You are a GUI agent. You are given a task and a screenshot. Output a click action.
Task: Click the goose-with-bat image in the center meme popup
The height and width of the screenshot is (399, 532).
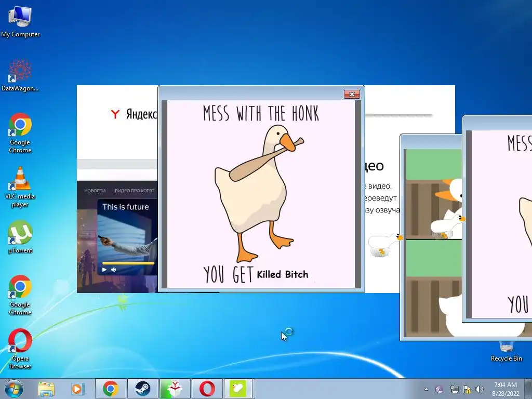[260, 193]
